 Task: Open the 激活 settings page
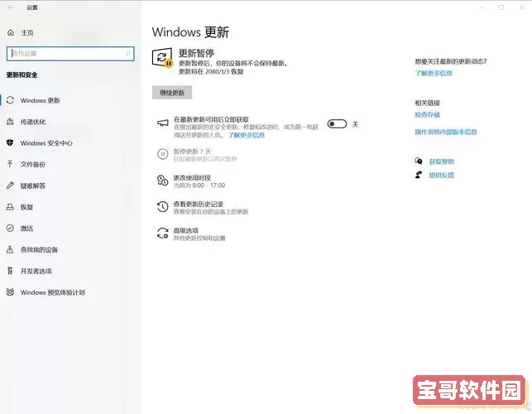(26, 229)
